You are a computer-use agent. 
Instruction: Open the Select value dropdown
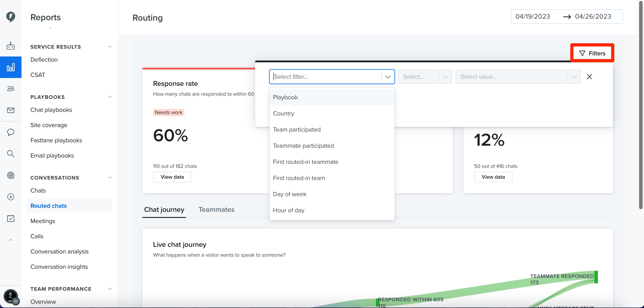click(518, 77)
